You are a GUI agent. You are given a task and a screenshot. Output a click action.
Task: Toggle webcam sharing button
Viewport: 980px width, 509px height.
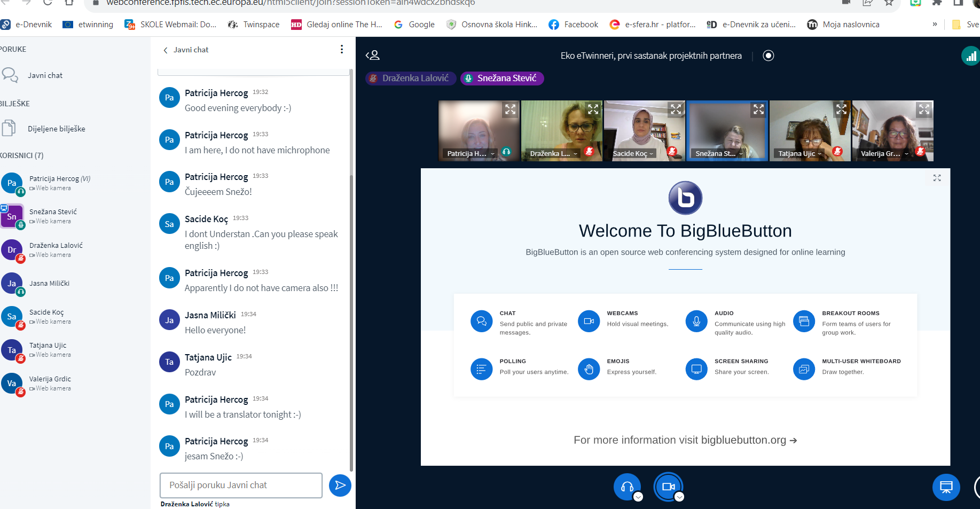tap(668, 487)
